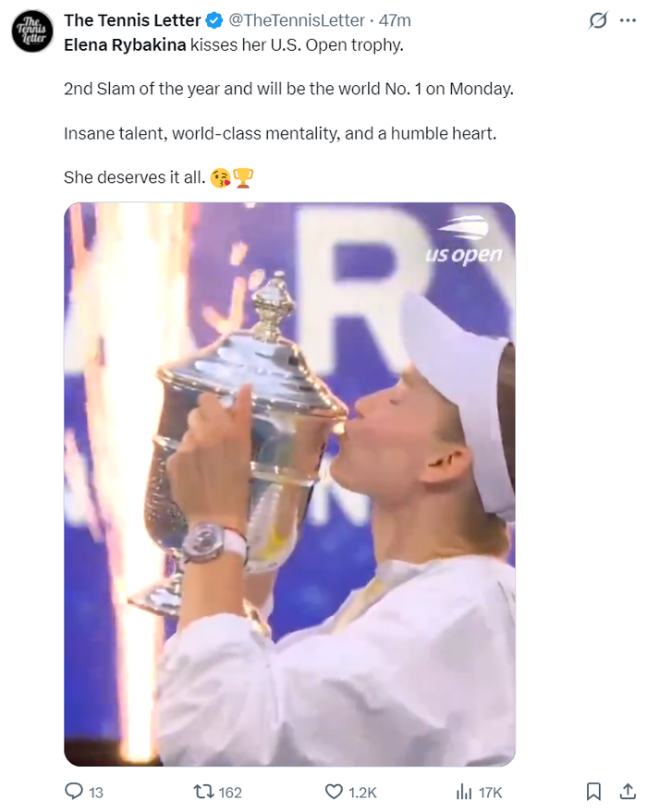The height and width of the screenshot is (812, 647).
Task: Click the 17K views count
Action: pos(490,793)
